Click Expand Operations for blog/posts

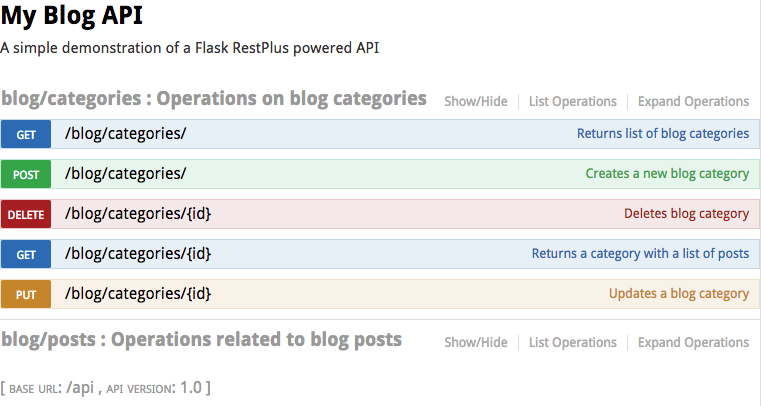click(693, 342)
